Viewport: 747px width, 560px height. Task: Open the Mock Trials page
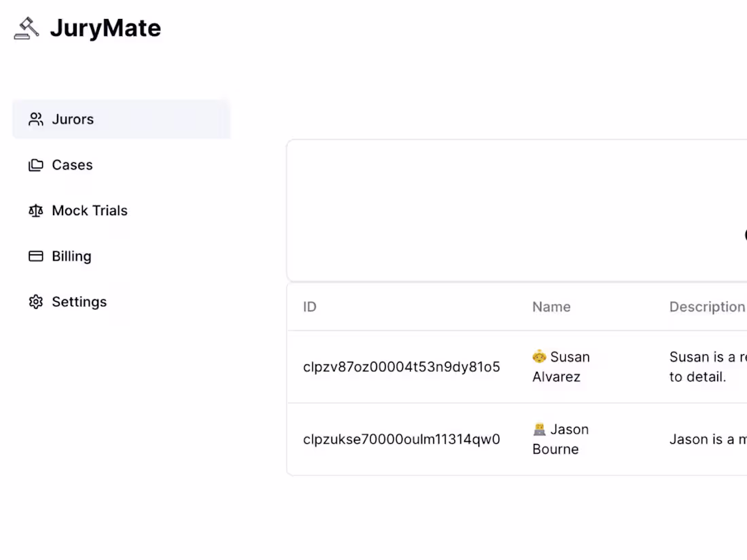[89, 210]
